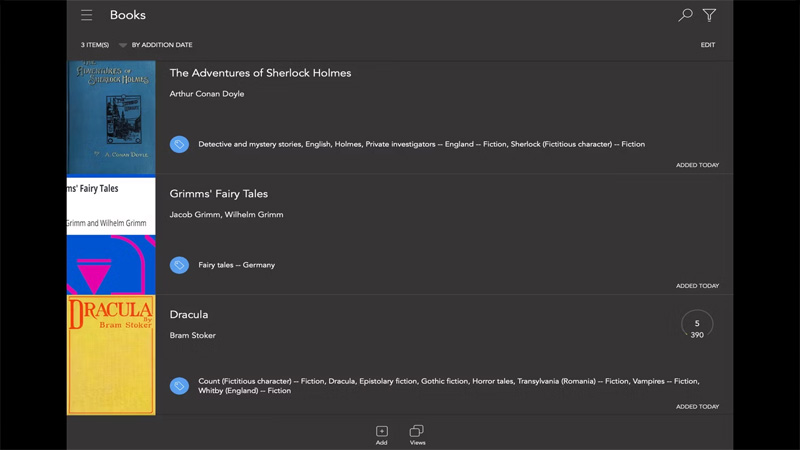Click the Fairy tales -- Germany tag text
The width and height of the screenshot is (800, 450).
click(236, 265)
